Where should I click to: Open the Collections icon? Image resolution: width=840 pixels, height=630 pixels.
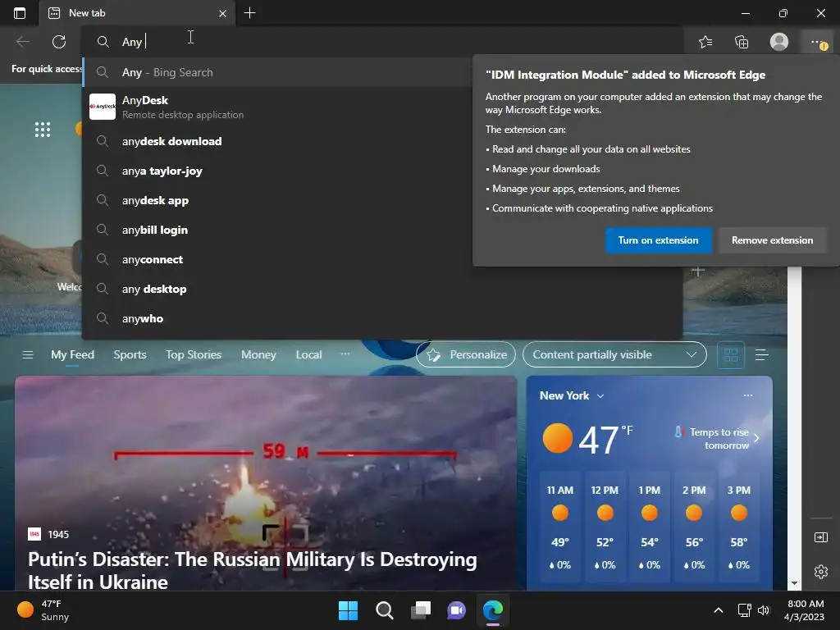(x=742, y=42)
